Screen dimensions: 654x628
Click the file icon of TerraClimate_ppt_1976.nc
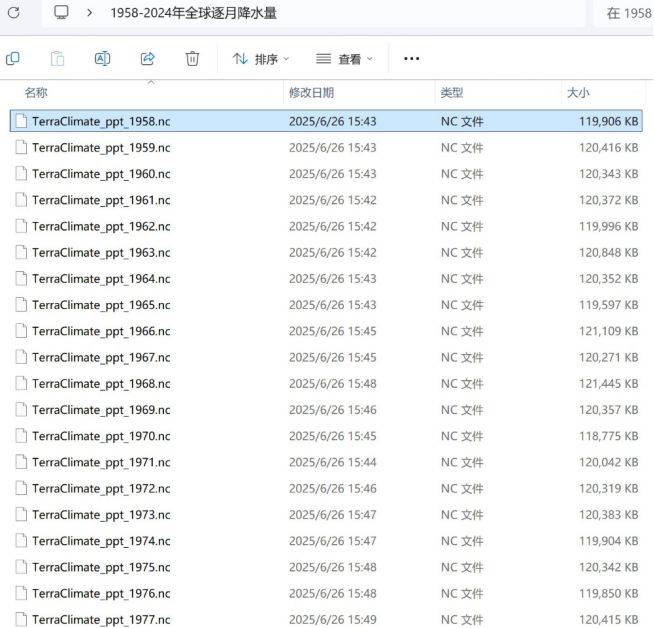point(21,593)
